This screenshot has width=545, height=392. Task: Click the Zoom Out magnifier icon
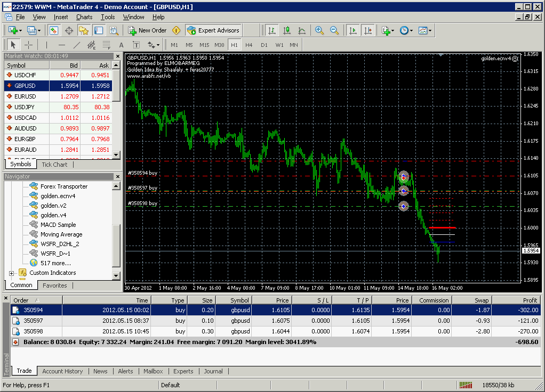(334, 30)
